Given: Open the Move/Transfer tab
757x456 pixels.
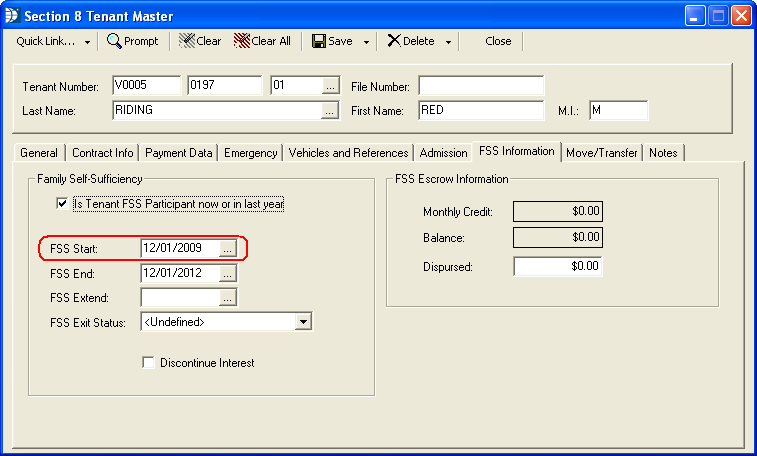Looking at the screenshot, I should pyautogui.click(x=602, y=153).
